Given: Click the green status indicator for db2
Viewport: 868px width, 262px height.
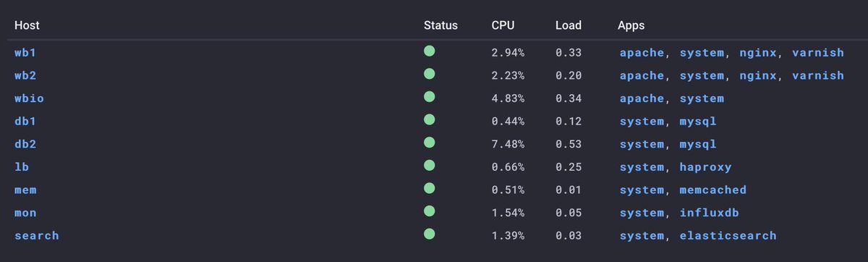Looking at the screenshot, I should coord(429,143).
